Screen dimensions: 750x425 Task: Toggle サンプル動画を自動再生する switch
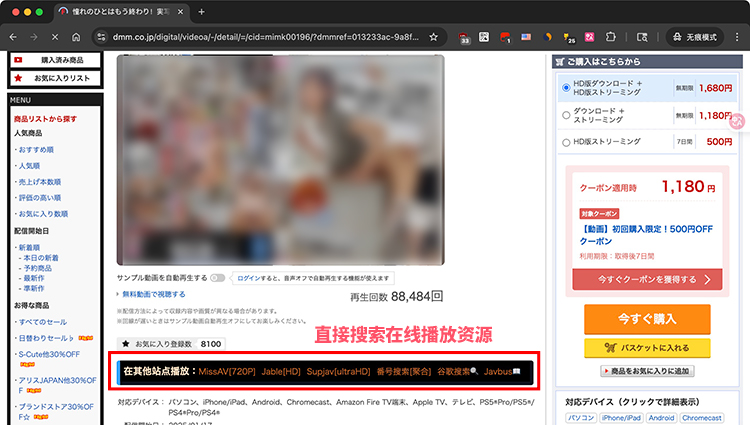point(218,278)
